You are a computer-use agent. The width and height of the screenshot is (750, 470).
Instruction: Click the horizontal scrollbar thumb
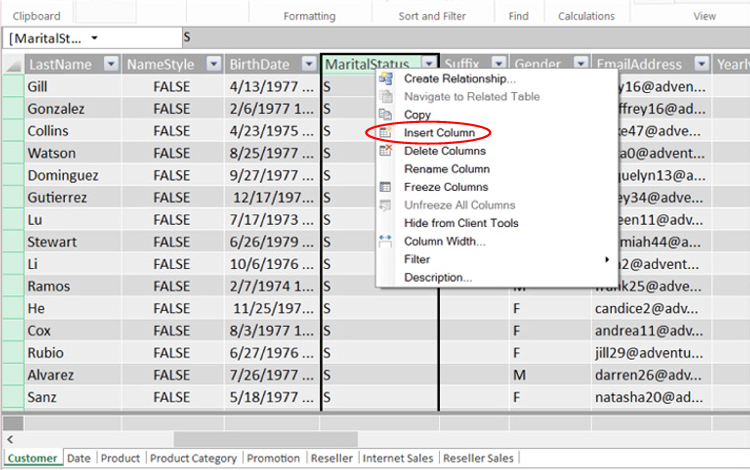pyautogui.click(x=265, y=438)
